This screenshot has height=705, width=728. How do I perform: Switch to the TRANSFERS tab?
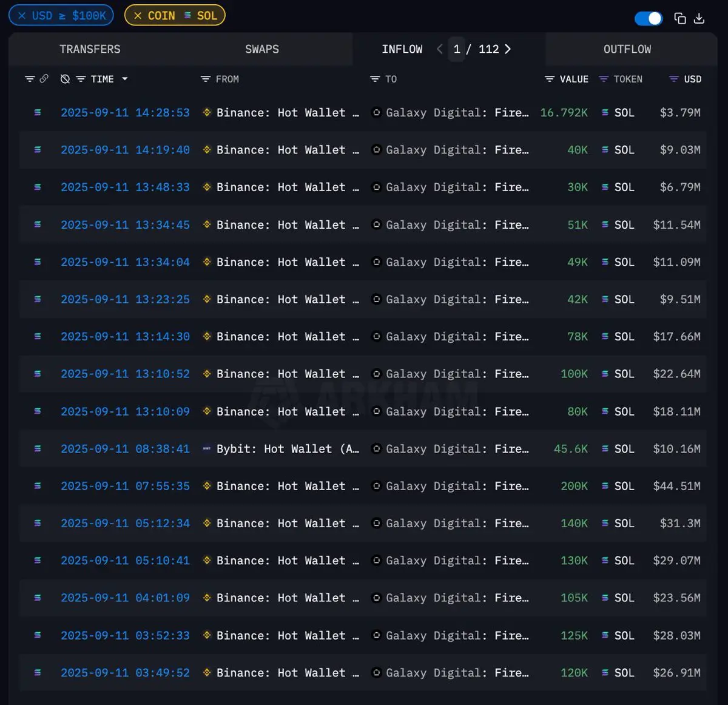(90, 49)
